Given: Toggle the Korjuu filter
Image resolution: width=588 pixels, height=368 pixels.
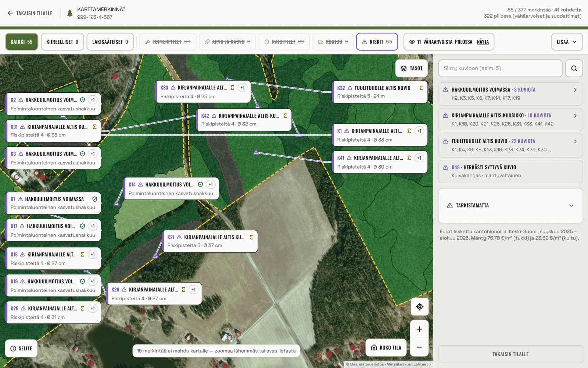Looking at the screenshot, I should pos(333,42).
